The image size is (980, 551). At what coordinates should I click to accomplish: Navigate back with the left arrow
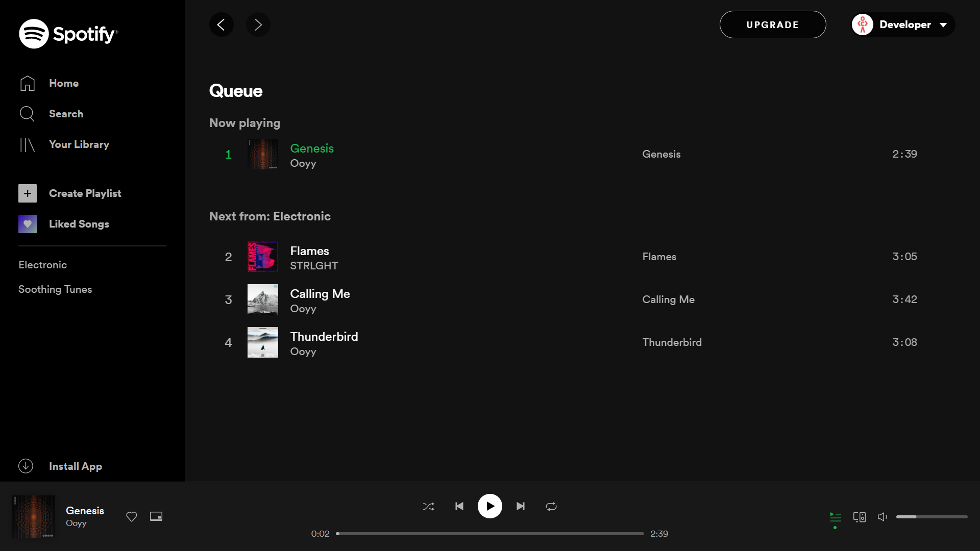tap(222, 24)
